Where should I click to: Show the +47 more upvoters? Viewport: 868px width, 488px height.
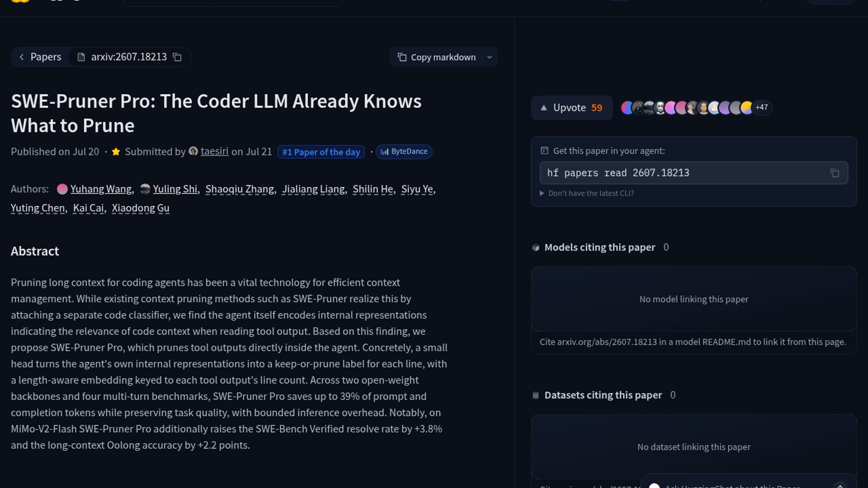[x=762, y=108]
